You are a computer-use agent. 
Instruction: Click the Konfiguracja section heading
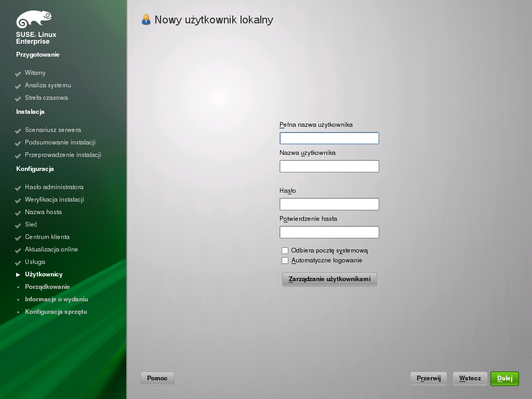coord(35,169)
